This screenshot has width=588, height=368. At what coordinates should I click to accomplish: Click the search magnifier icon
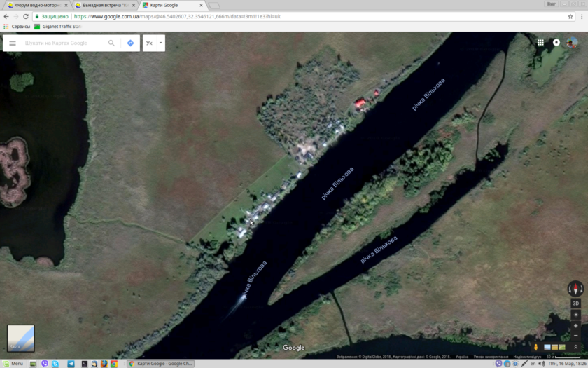pos(111,43)
